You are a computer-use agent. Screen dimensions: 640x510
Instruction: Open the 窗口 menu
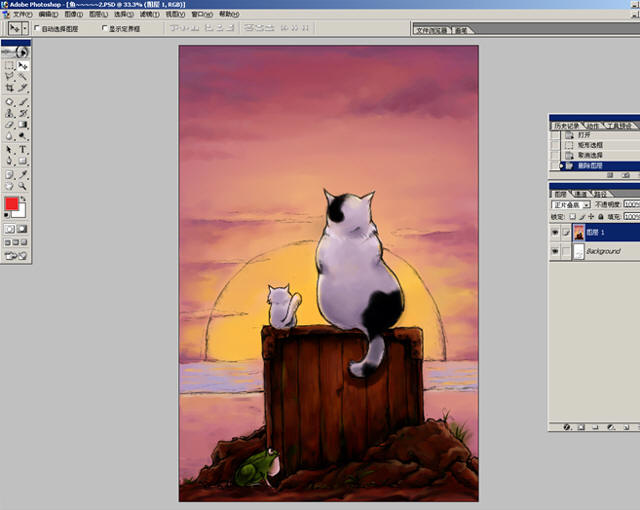202,14
